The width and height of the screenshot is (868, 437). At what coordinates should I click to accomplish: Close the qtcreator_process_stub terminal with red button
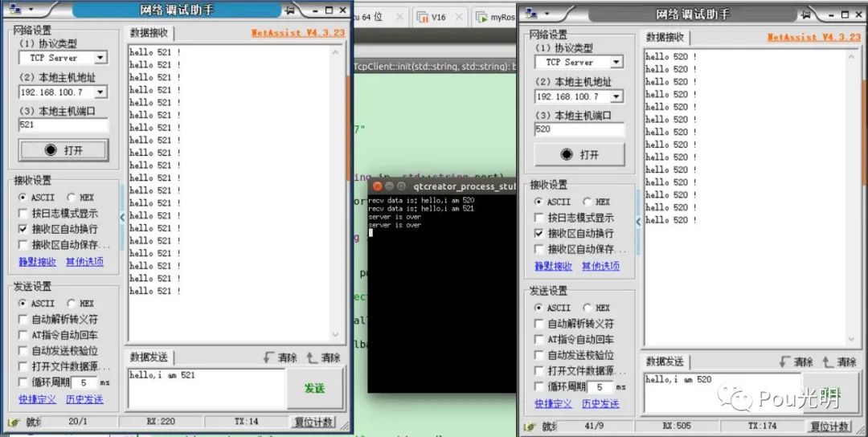378,186
